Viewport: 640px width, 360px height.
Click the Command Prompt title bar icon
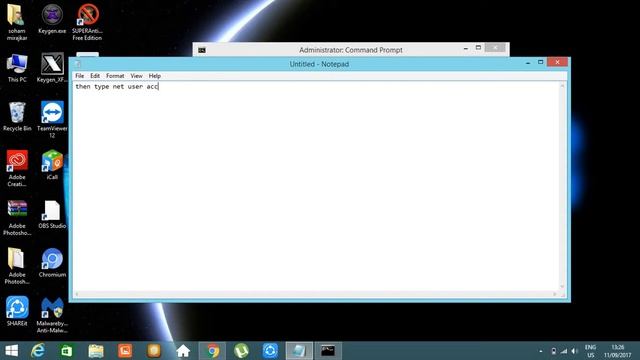[x=202, y=50]
